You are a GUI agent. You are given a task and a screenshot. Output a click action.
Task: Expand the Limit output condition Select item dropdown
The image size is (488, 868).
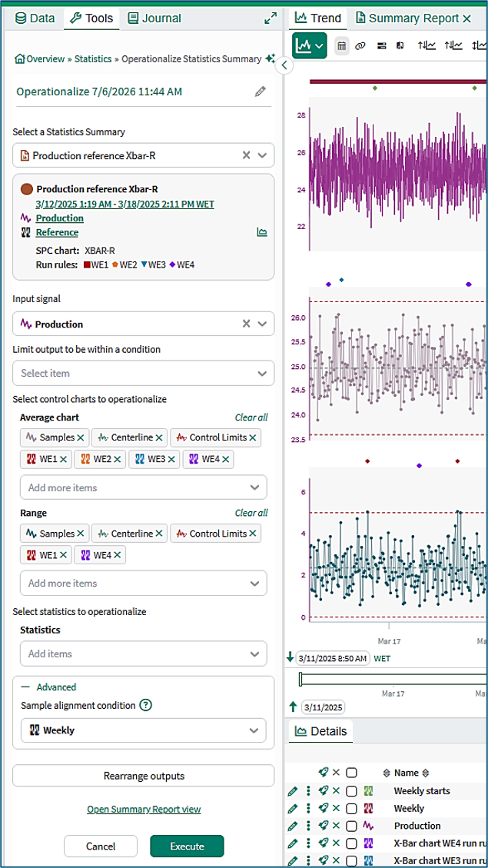tap(143, 373)
